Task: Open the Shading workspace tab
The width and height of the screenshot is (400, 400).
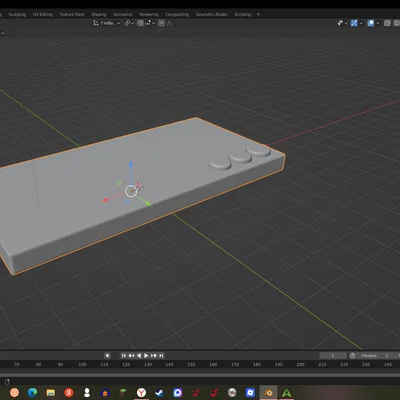Action: (99, 14)
